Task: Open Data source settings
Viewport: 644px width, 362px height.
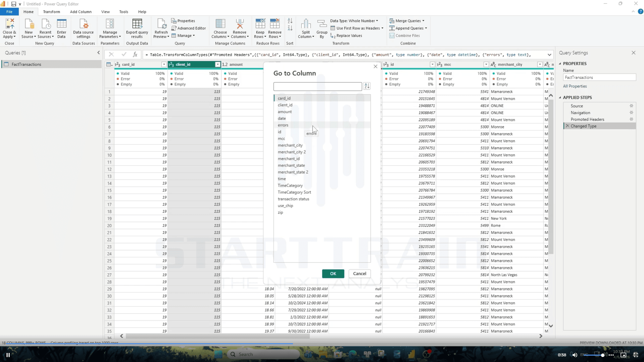Action: (x=83, y=29)
